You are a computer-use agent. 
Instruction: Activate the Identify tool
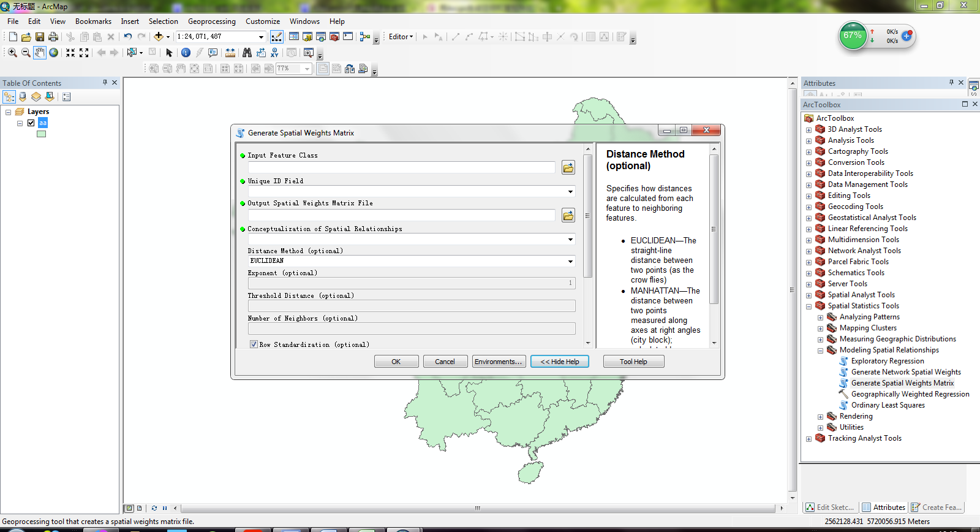click(186, 53)
